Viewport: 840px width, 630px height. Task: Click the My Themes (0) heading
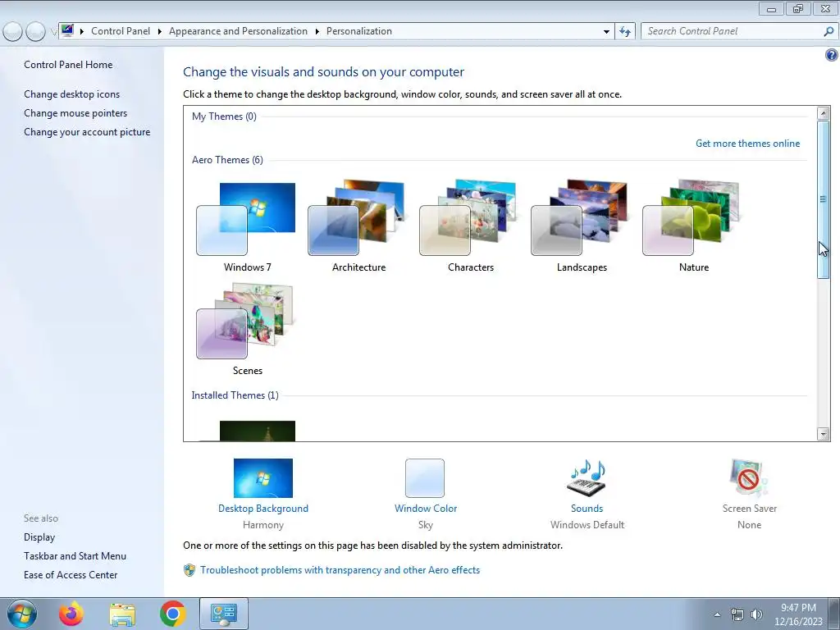click(224, 116)
